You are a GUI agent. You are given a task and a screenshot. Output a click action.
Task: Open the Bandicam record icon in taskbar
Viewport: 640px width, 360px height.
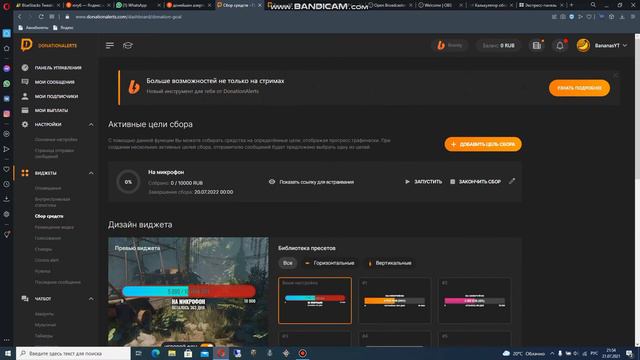302,353
